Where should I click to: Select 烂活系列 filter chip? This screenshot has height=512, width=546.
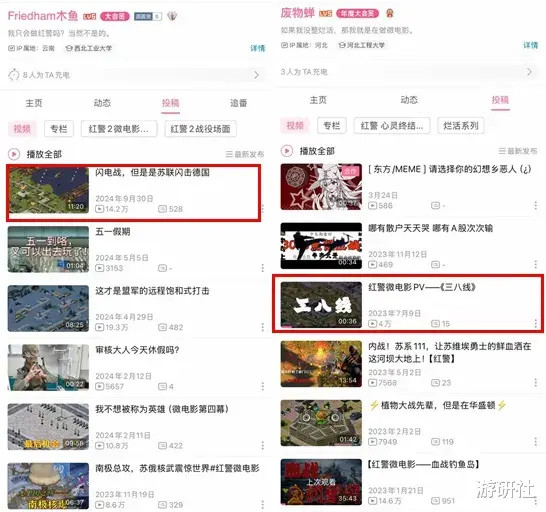point(461,125)
